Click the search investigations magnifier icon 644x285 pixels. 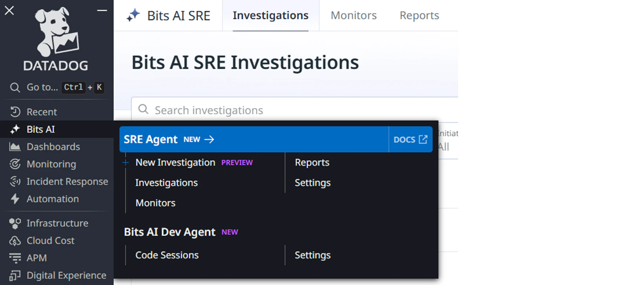pos(143,109)
